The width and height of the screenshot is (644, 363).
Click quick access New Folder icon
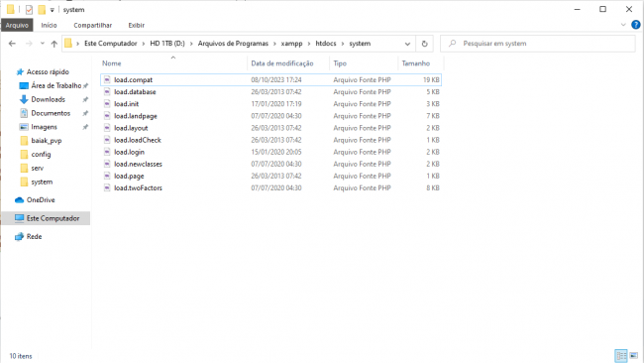42,10
